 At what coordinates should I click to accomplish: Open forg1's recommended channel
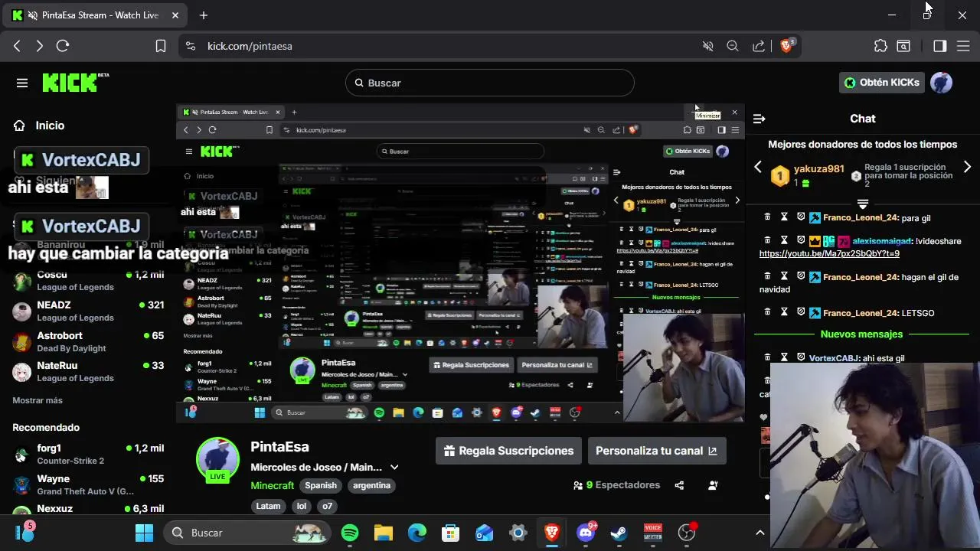pos(88,454)
